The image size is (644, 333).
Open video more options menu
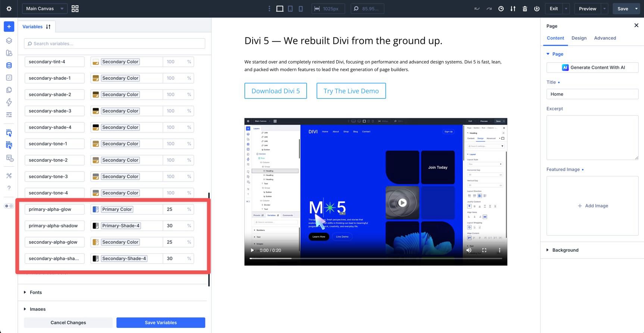(x=500, y=250)
